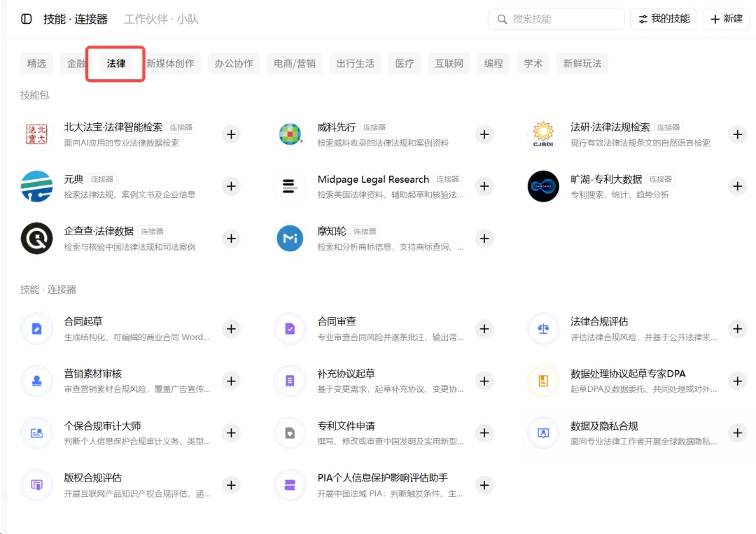Add 北大法宝·法律智能检索 with plus button
Image resolution: width=756 pixels, height=534 pixels.
click(x=232, y=134)
